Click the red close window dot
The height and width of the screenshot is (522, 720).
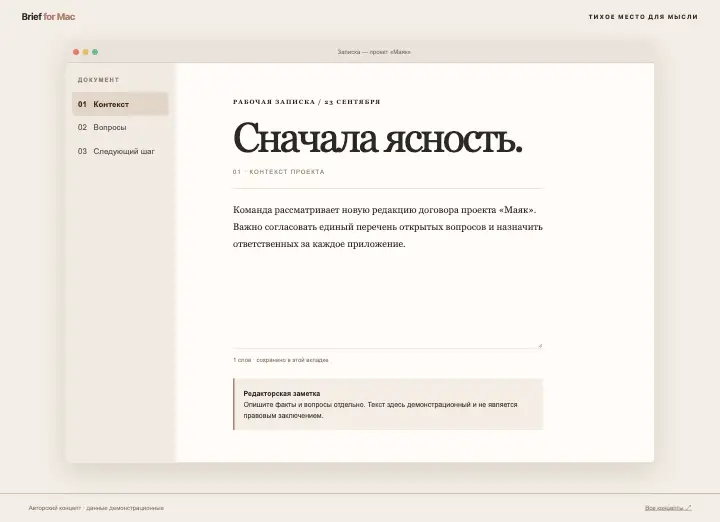[76, 52]
